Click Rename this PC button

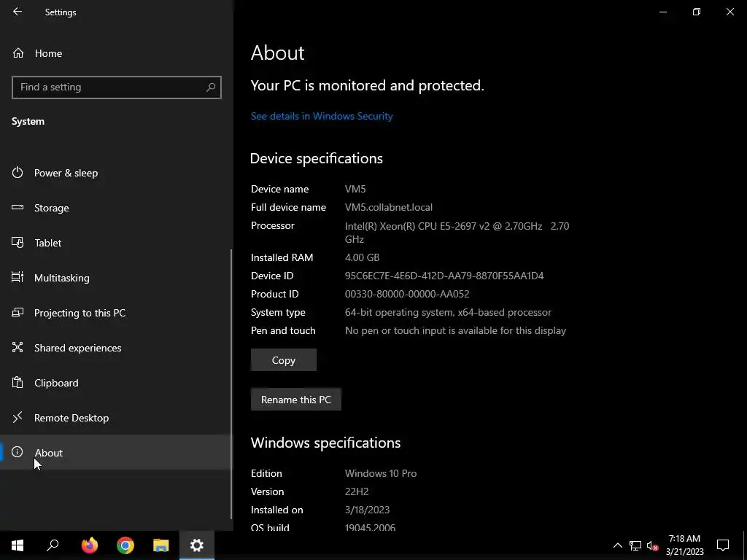click(x=296, y=400)
